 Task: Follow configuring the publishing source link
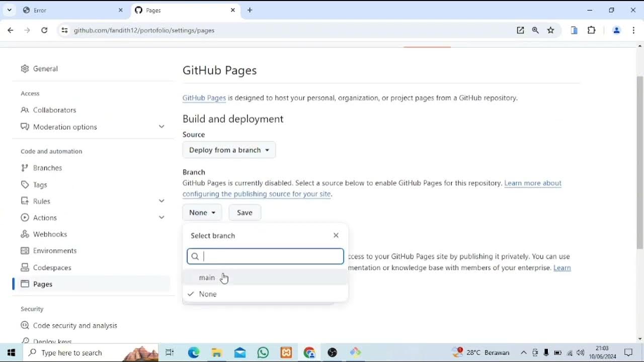pyautogui.click(x=257, y=194)
